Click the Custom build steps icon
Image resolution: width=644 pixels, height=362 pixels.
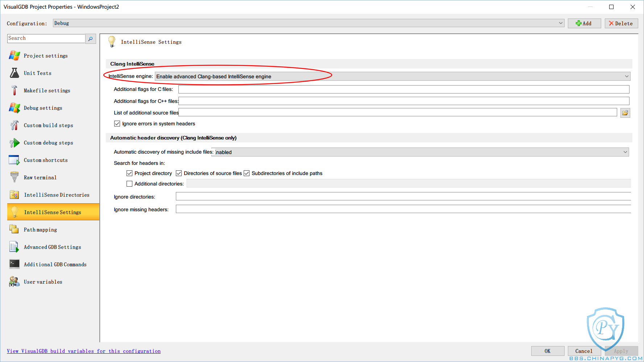15,125
